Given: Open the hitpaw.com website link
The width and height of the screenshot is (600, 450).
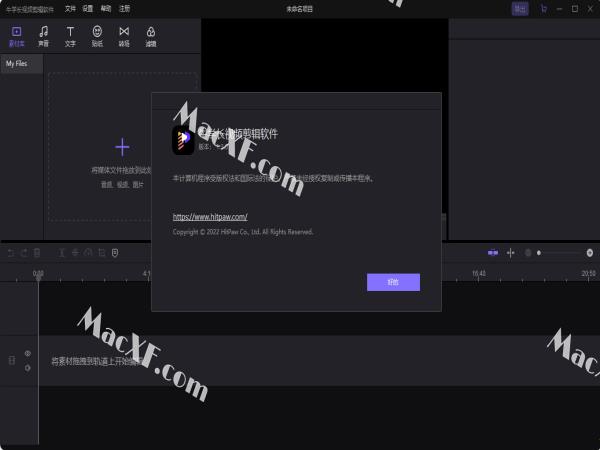Looking at the screenshot, I should click(x=210, y=217).
